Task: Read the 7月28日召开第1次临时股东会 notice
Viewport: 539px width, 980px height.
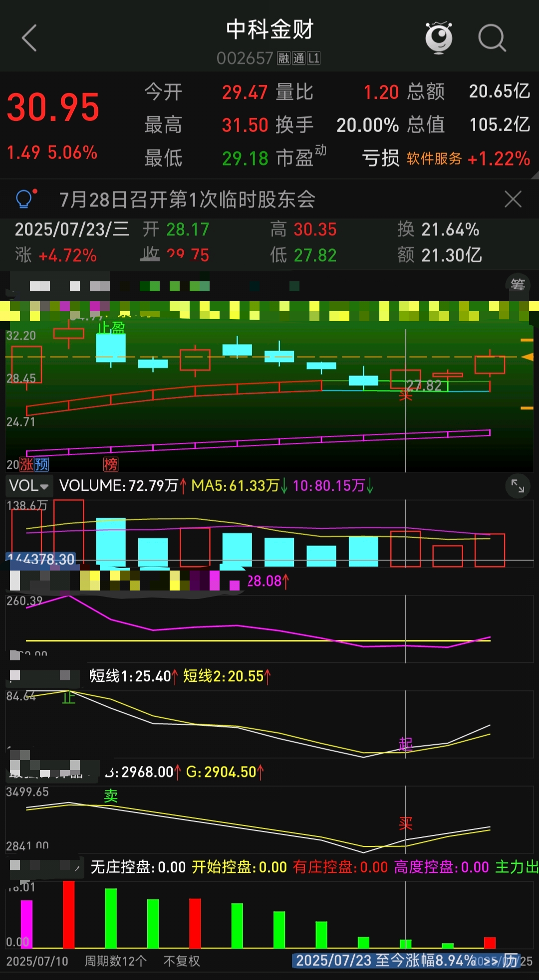Action: click(x=187, y=199)
